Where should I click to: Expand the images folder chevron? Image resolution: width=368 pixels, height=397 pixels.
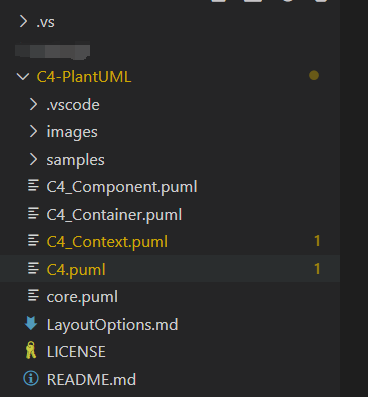33,132
